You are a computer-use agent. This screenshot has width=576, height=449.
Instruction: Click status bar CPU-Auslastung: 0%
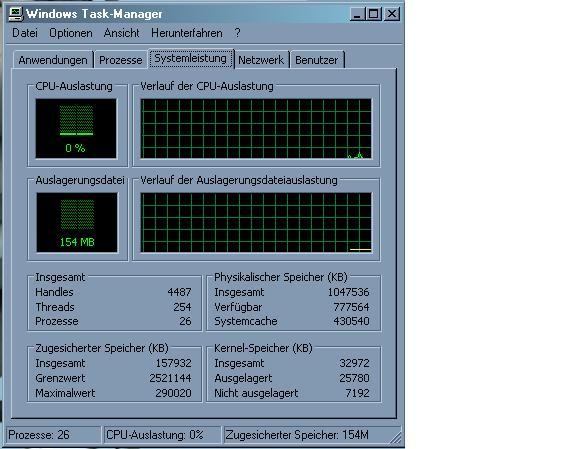coord(162,435)
